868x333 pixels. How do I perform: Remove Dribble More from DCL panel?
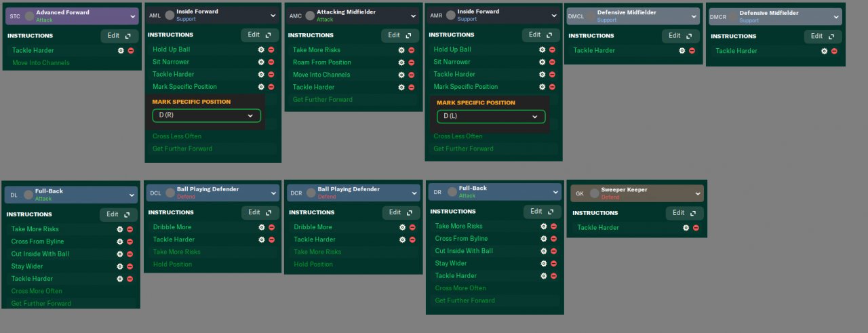pyautogui.click(x=272, y=227)
